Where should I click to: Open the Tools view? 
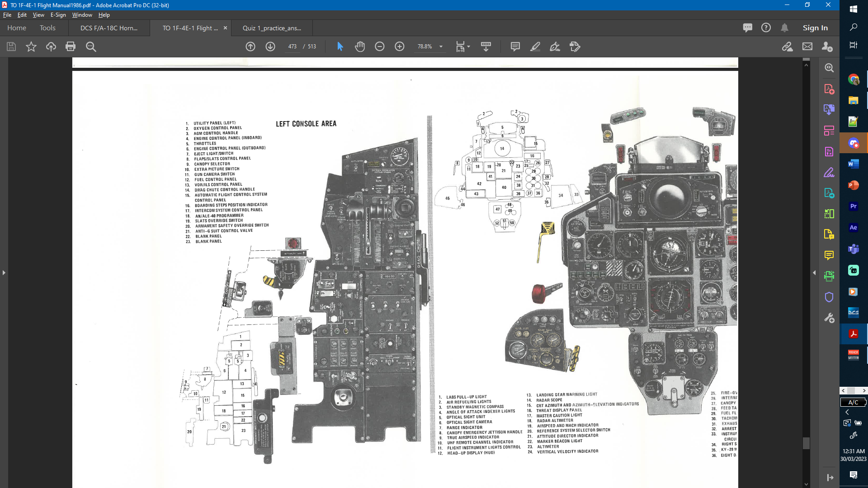47,28
